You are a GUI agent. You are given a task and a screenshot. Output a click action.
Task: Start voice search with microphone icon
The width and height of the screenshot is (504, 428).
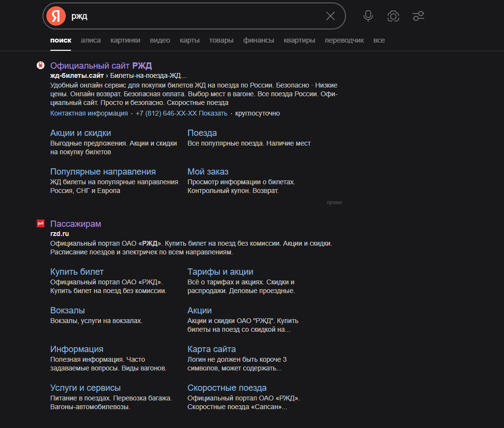368,16
